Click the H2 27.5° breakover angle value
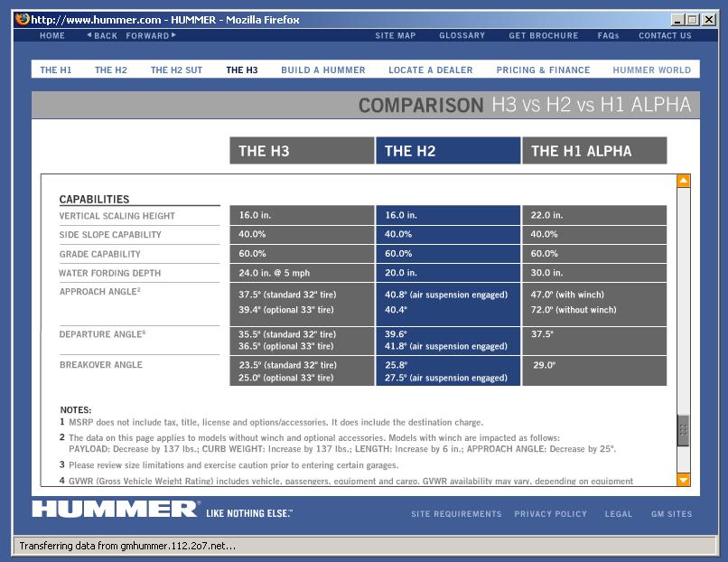The width and height of the screenshot is (728, 562). [445, 378]
